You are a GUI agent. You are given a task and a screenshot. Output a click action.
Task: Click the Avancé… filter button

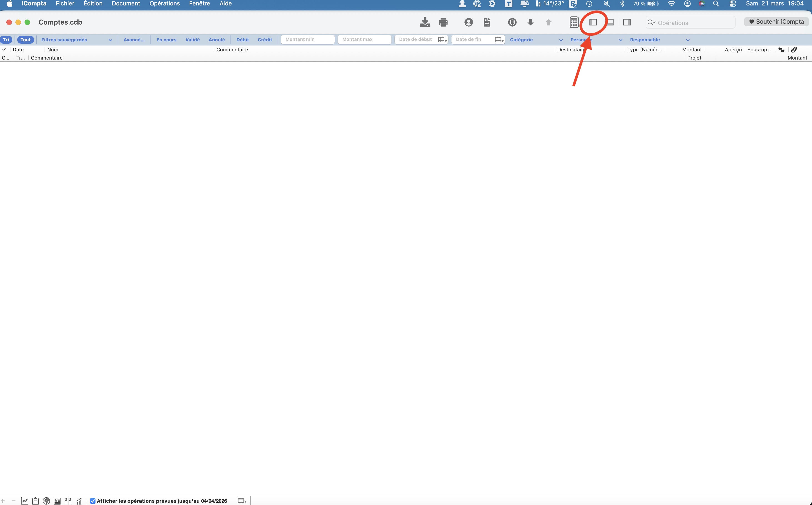134,40
